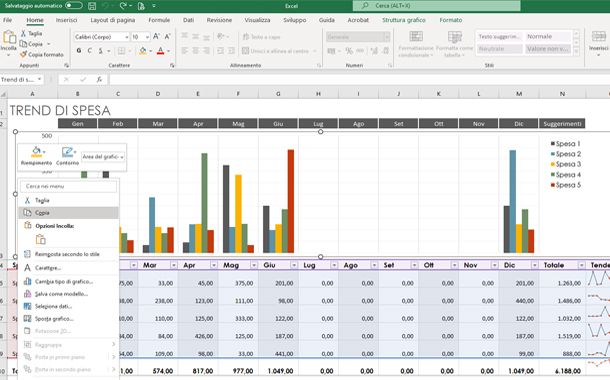This screenshot has height=380, width=610.
Task: Open the font name Calibri (Corpo) dropdown
Action: 127,37
